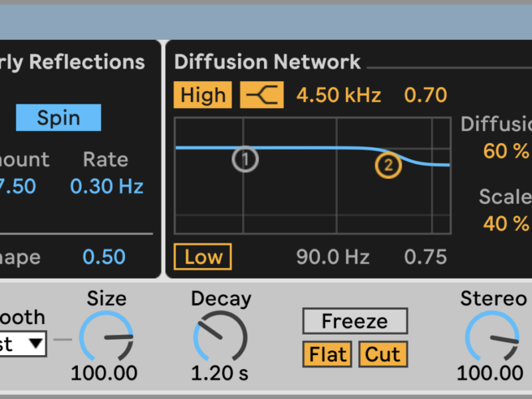This screenshot has width=532, height=399.
Task: Toggle the Flat button
Action: point(327,354)
